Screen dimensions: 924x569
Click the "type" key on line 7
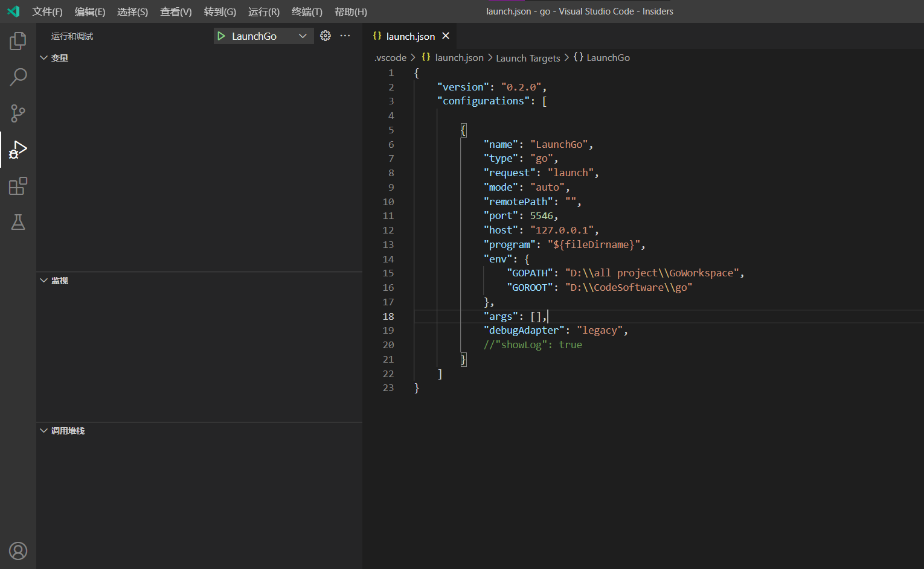501,158
